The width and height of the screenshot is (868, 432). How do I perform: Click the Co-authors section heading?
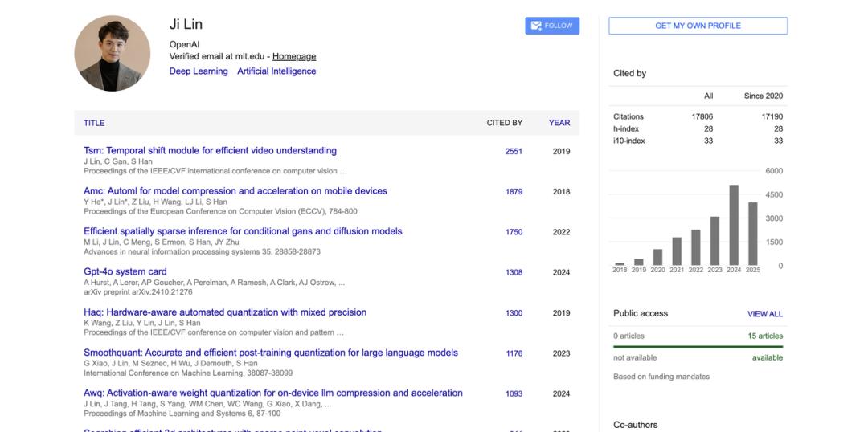tap(636, 425)
